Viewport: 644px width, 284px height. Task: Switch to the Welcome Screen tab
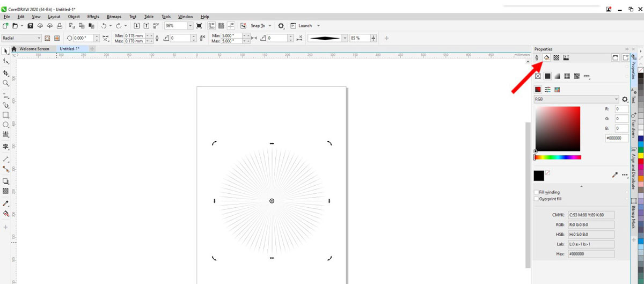34,49
